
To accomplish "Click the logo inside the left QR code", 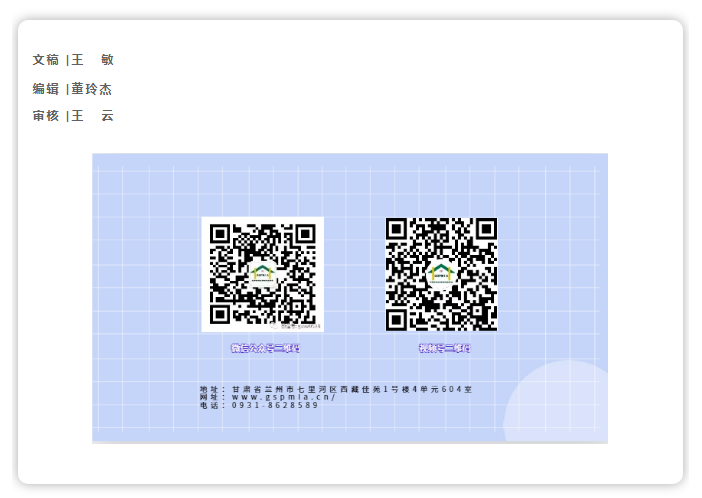I will click(262, 272).
